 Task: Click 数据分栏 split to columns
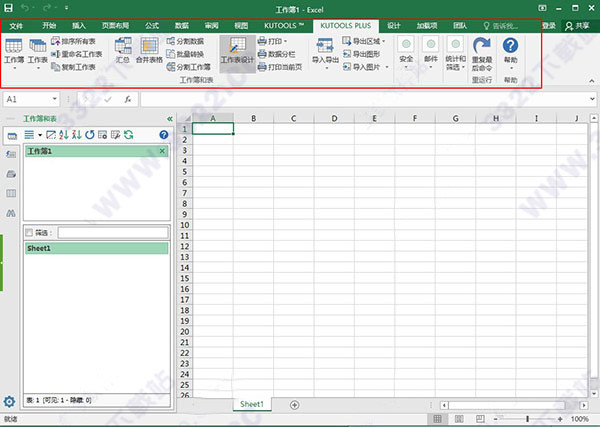[x=277, y=54]
